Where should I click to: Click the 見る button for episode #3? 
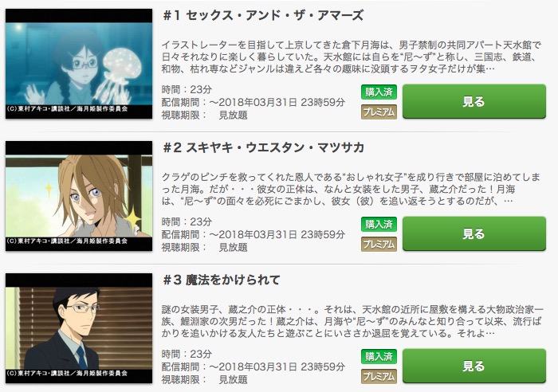coord(474,366)
